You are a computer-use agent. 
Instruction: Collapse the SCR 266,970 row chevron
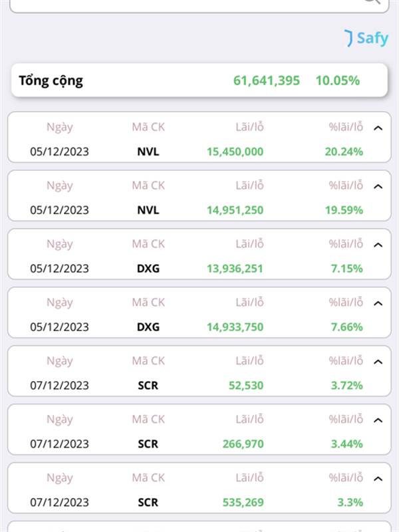(x=378, y=420)
